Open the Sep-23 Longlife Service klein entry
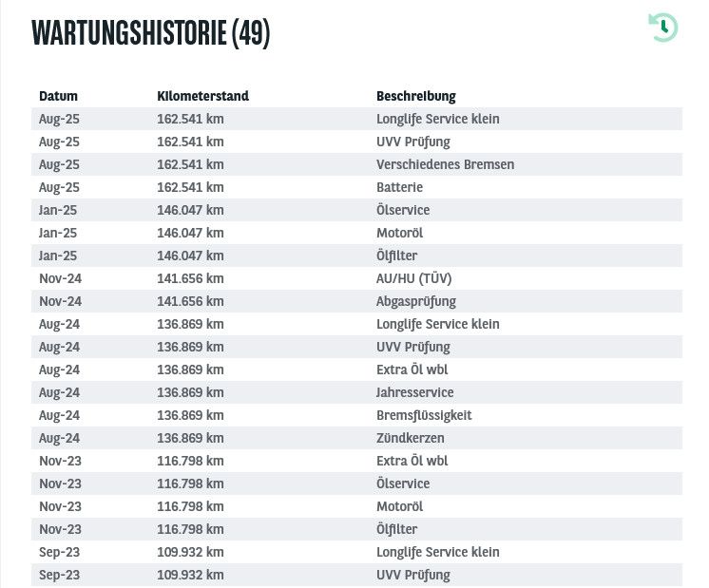 pyautogui.click(x=437, y=552)
